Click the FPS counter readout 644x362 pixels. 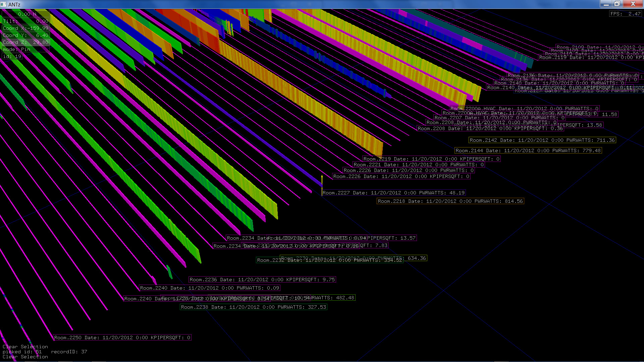[625, 14]
